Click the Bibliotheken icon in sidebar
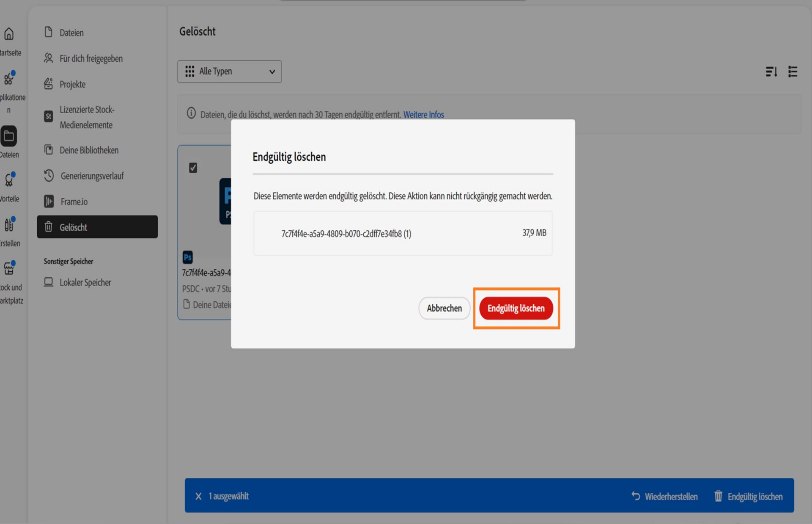The width and height of the screenshot is (812, 524). point(49,150)
